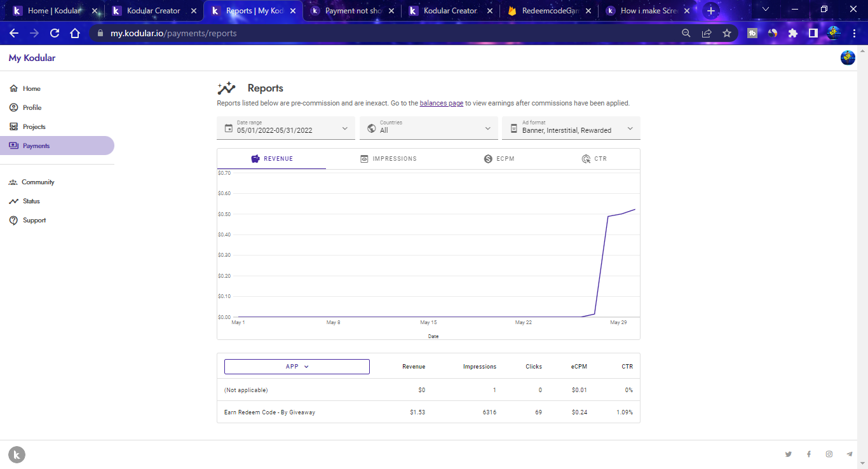Screen dimensions: 868x469
Task: Click the Twitter icon in footer
Action: pos(789,454)
